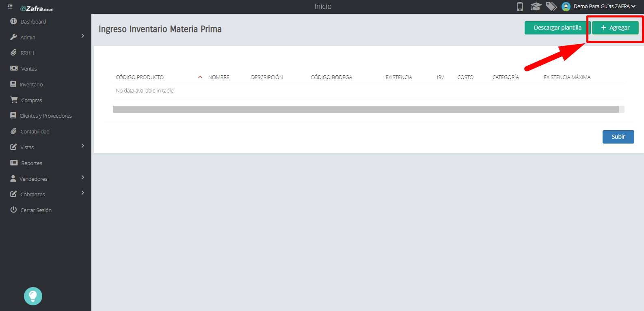
Task: Open Dashboard from the sidebar
Action: [x=33, y=22]
